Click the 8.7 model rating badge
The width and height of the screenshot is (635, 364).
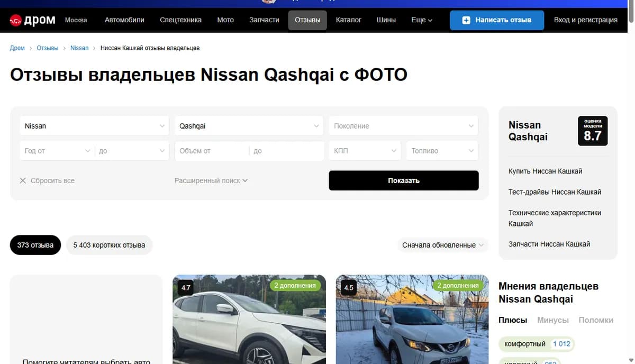coord(593,131)
